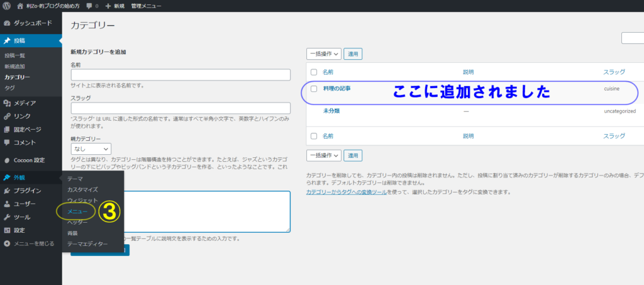Open the 親カテゴリー dropdown showing なし

point(91,149)
